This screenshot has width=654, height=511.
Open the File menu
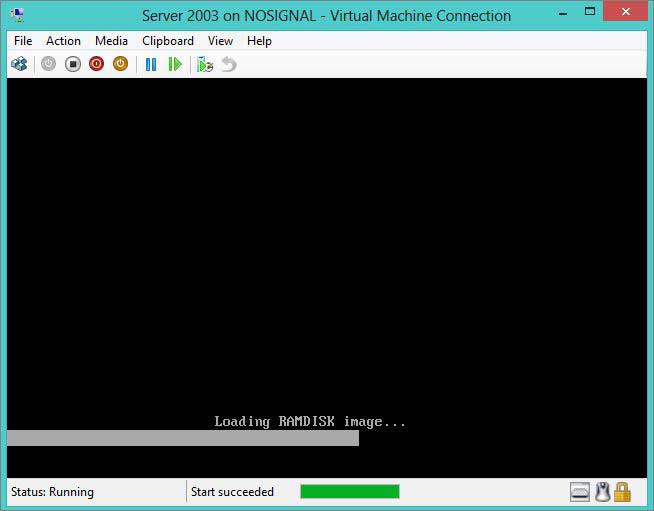pyautogui.click(x=23, y=41)
